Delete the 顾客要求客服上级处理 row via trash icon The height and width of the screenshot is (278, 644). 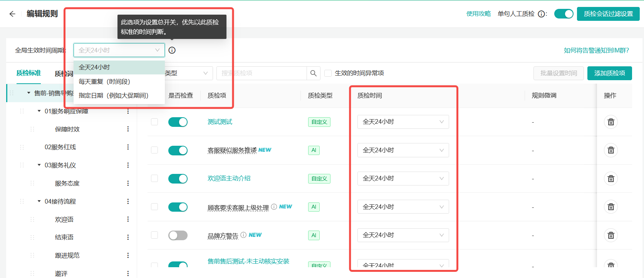click(611, 207)
